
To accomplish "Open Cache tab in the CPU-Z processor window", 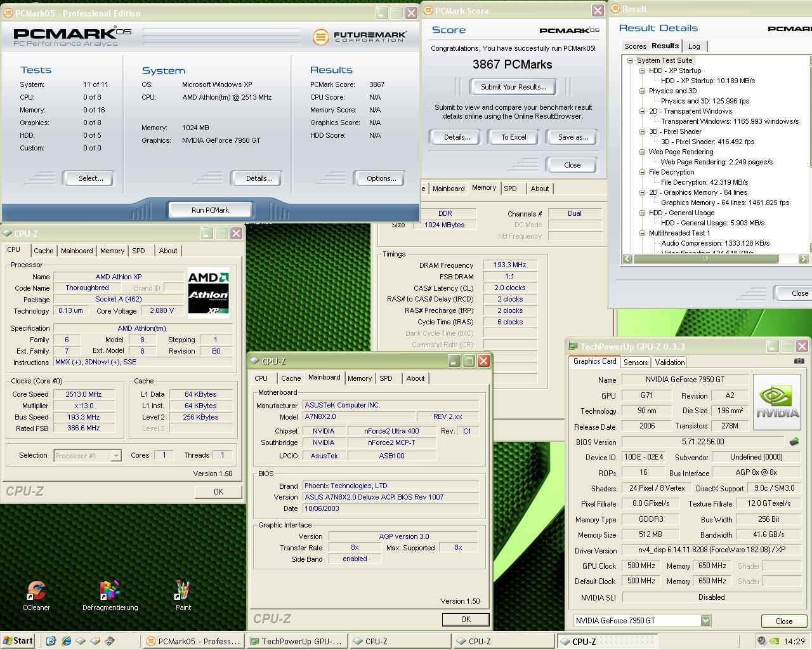I will pos(44,251).
